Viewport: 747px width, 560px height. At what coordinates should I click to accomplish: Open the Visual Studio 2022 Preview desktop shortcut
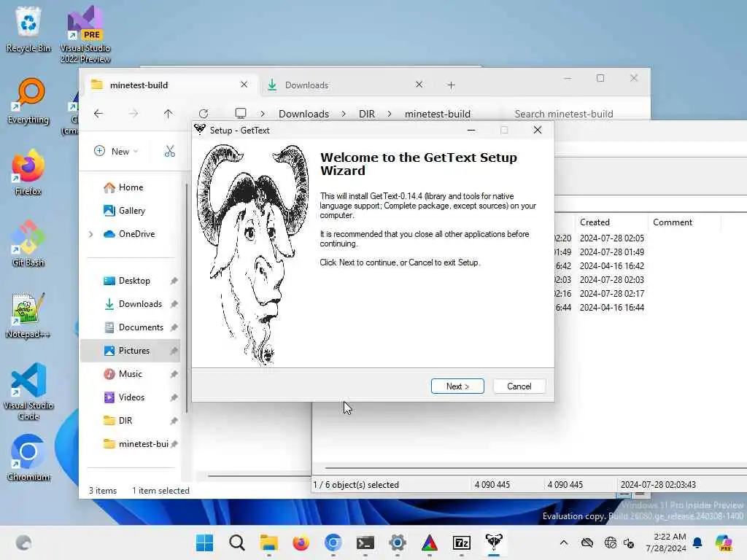[85, 34]
